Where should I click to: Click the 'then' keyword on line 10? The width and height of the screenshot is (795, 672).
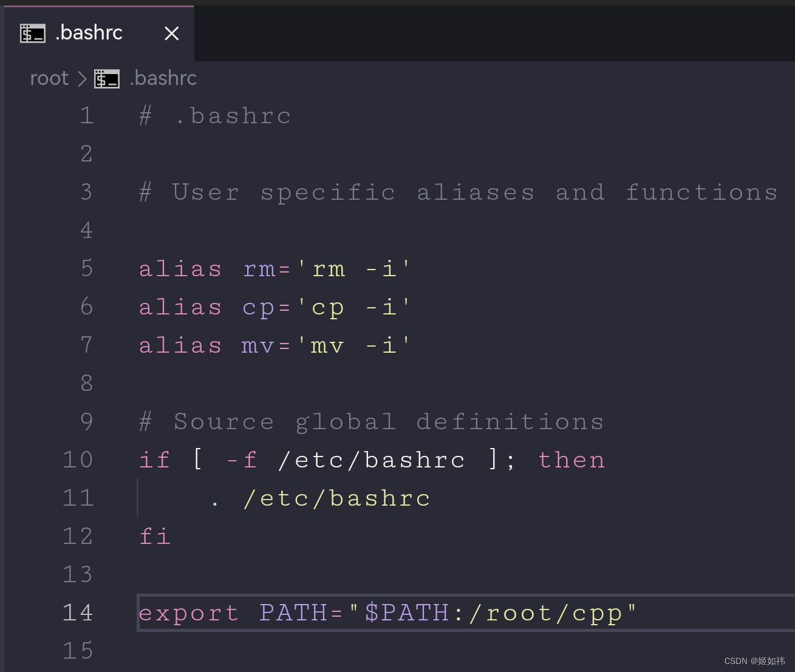tap(572, 460)
